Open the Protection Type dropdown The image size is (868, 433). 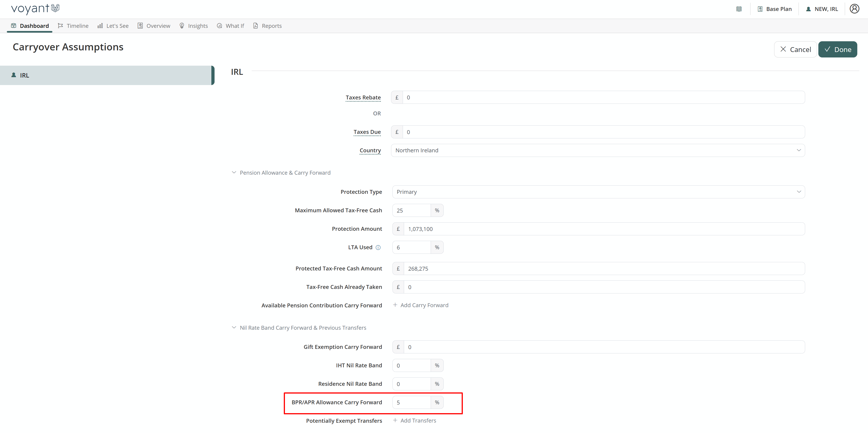pyautogui.click(x=598, y=192)
